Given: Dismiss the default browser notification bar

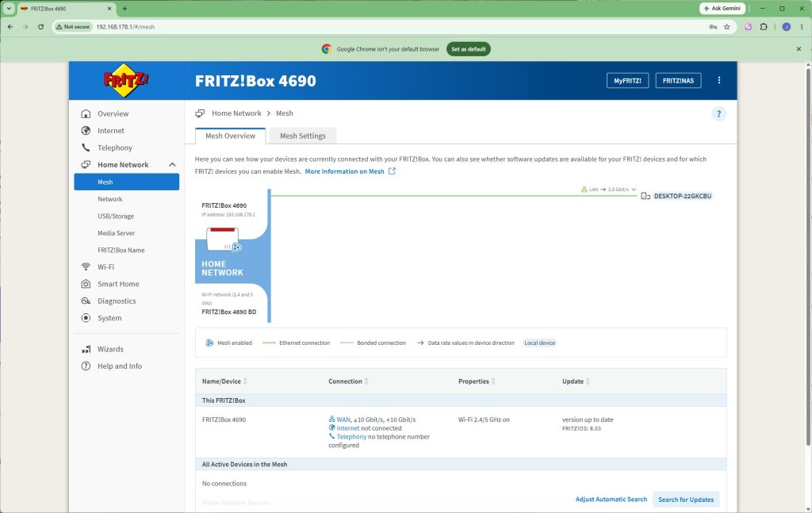Looking at the screenshot, I should point(799,49).
